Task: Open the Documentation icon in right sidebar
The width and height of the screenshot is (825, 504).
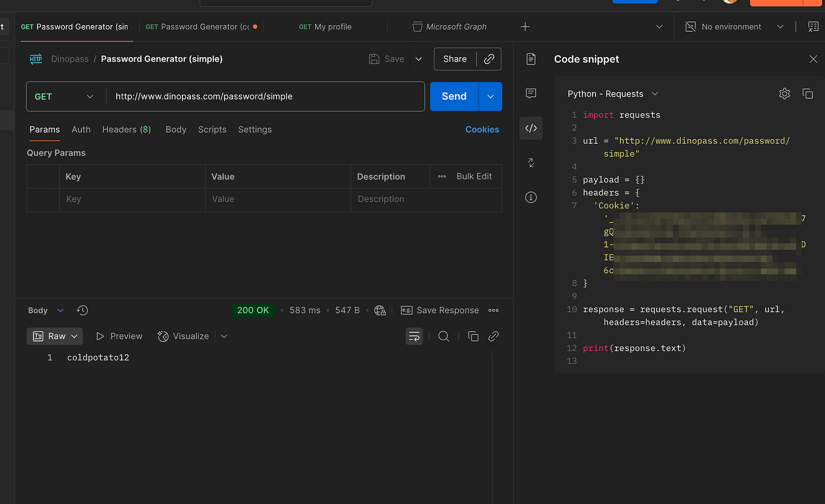Action: (531, 59)
